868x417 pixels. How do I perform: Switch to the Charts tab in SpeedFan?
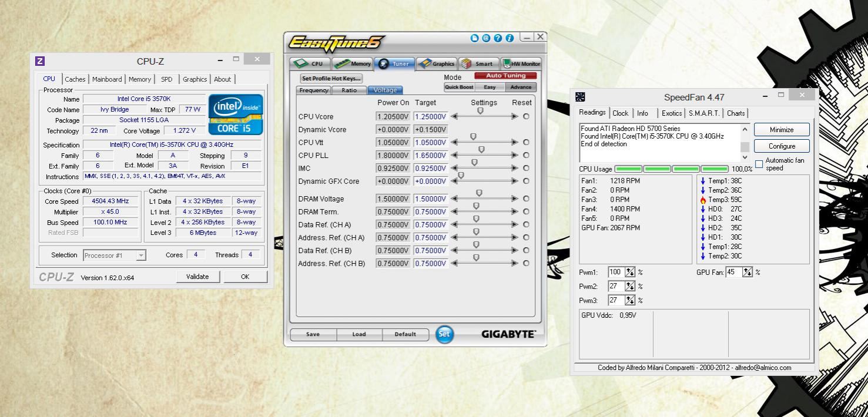click(x=736, y=113)
